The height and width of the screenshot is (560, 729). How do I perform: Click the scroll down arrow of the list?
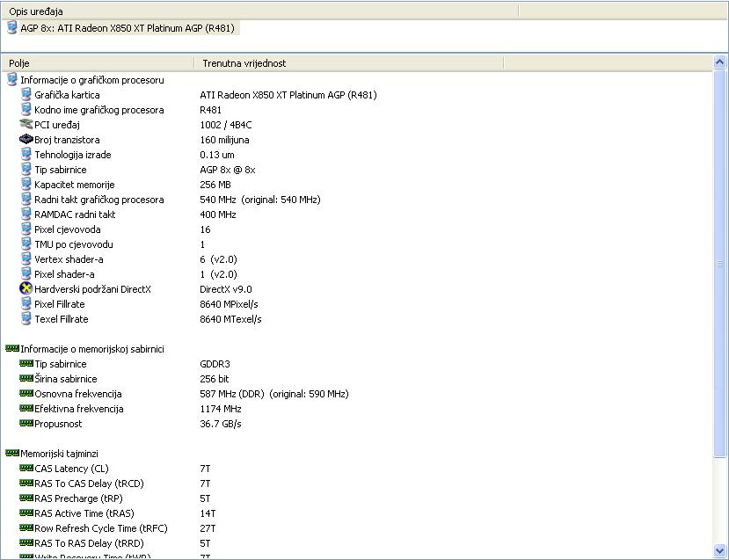pos(720,552)
